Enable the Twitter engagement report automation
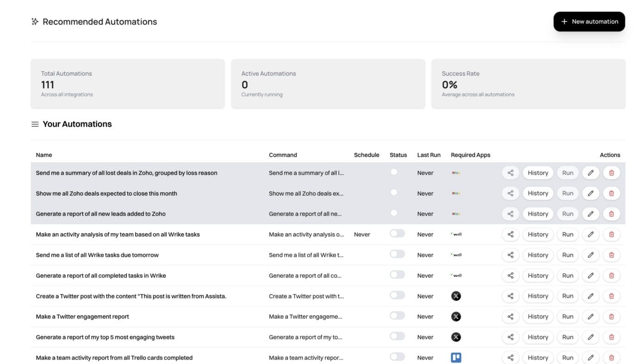 click(x=397, y=316)
